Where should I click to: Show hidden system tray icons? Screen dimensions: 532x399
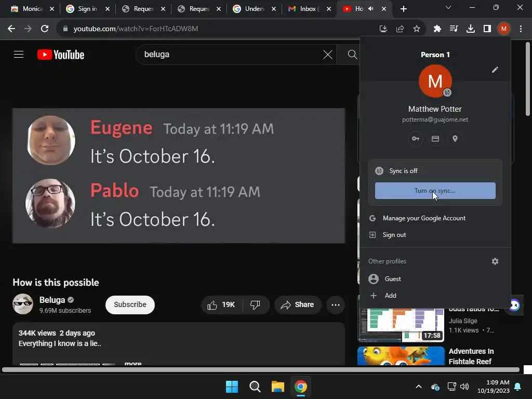click(x=419, y=387)
